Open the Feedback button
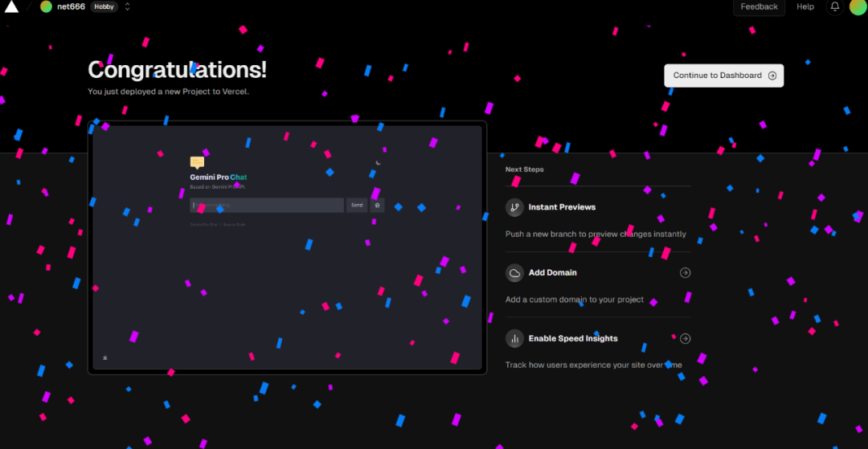Viewport: 868px width, 449px height. click(759, 6)
